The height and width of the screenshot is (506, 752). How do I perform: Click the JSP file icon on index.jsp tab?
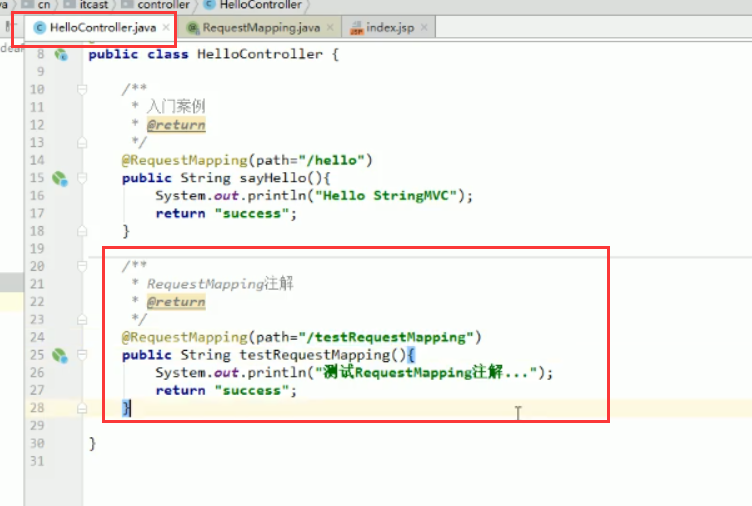[x=356, y=28]
